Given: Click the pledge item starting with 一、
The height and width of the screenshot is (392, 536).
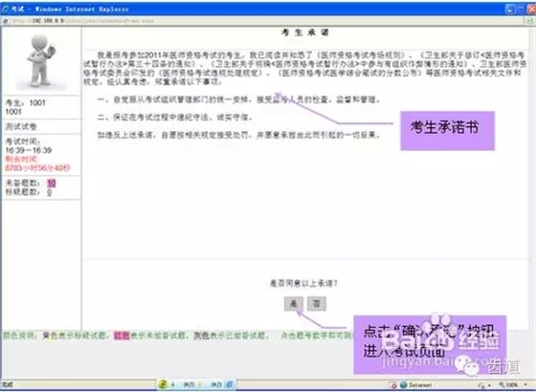Looking at the screenshot, I should pos(238,99).
